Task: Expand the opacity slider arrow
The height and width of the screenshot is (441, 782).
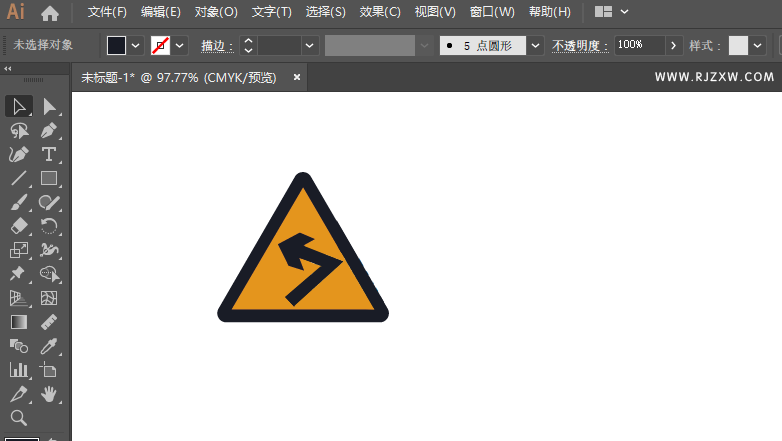Action: click(x=673, y=45)
